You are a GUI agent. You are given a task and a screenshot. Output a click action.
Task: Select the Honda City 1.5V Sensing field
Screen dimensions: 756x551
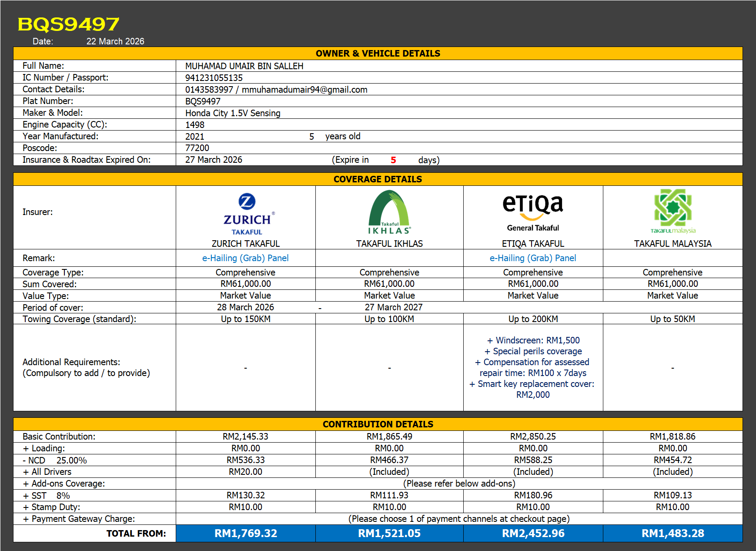tap(233, 113)
